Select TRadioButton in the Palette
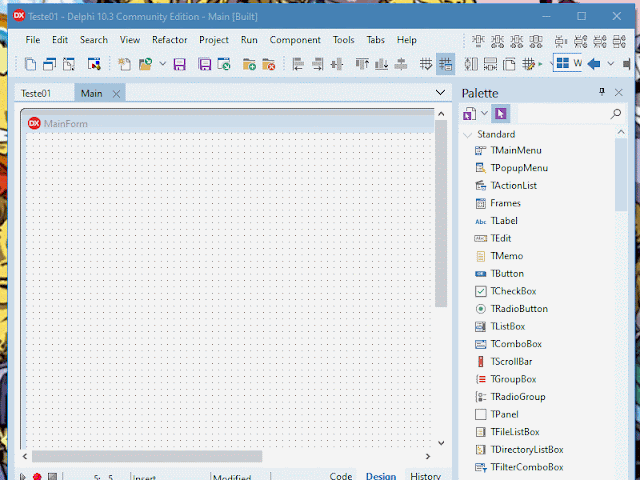 (x=519, y=309)
